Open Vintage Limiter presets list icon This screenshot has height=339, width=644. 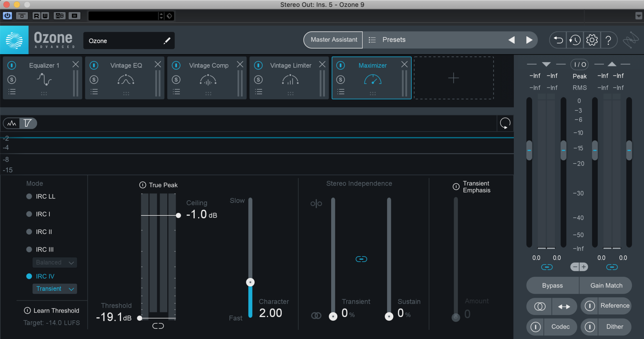(258, 92)
